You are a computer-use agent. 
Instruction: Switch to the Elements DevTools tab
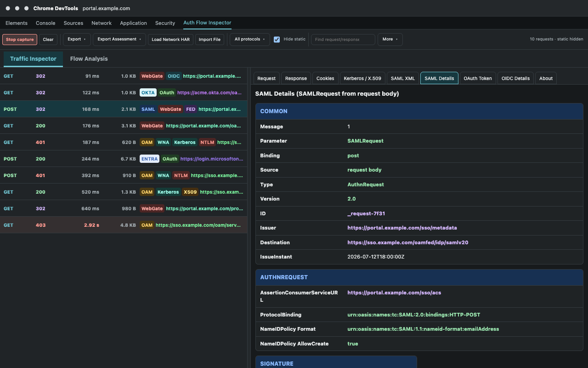(17, 23)
